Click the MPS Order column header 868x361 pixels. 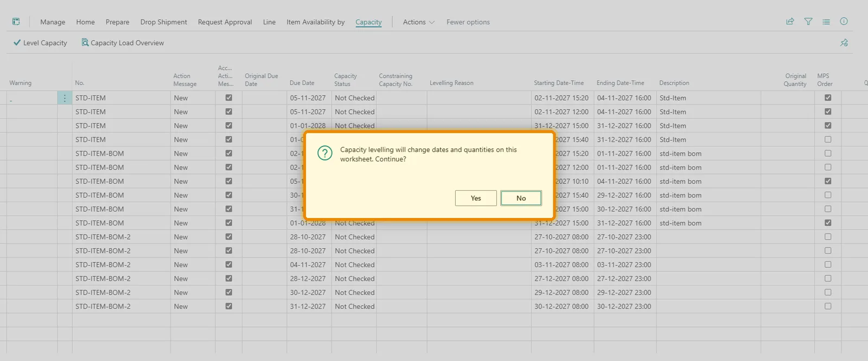pyautogui.click(x=825, y=80)
